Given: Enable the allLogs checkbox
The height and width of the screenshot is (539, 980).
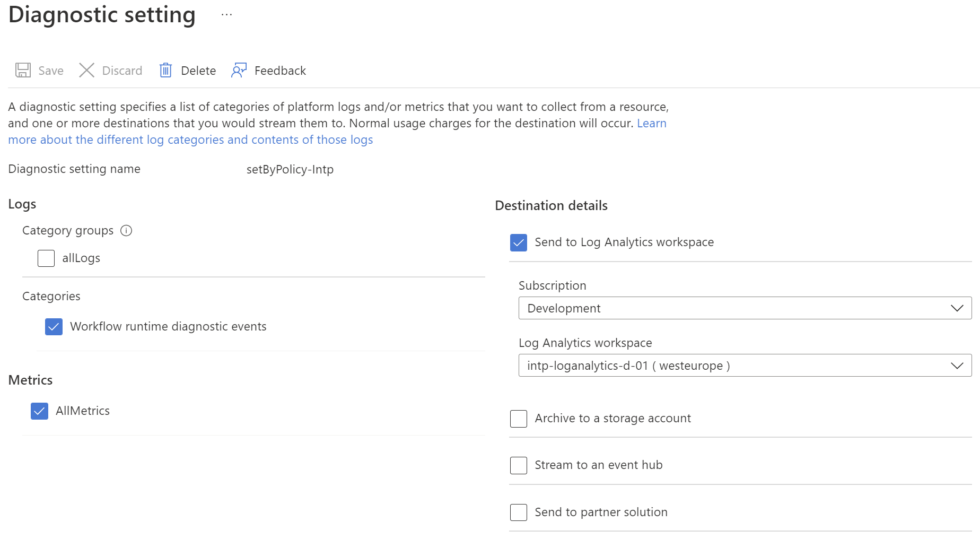Looking at the screenshot, I should point(46,258).
